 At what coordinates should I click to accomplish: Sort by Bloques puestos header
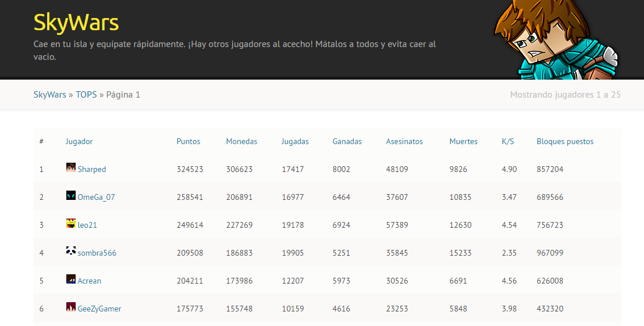tap(565, 142)
